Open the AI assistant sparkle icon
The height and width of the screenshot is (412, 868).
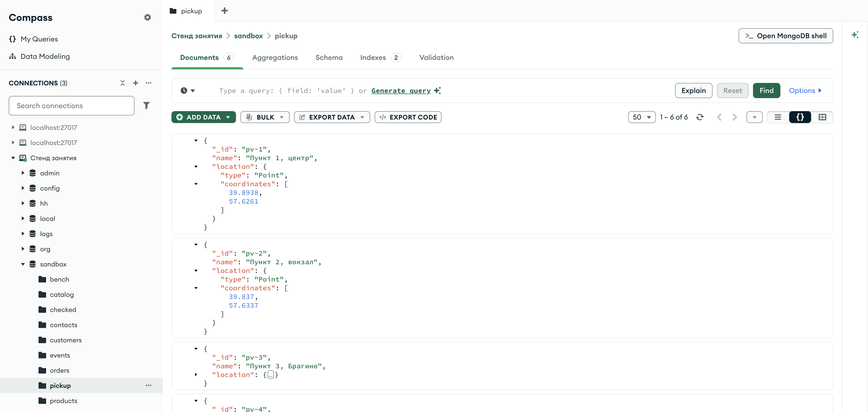tap(854, 35)
